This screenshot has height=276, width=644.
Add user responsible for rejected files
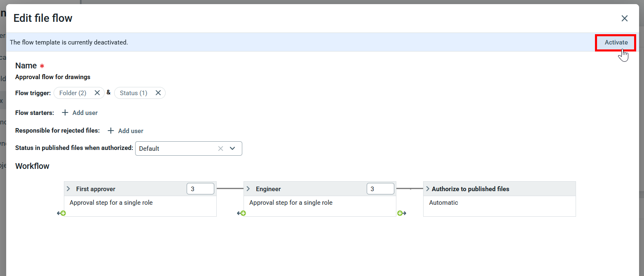coord(126,131)
